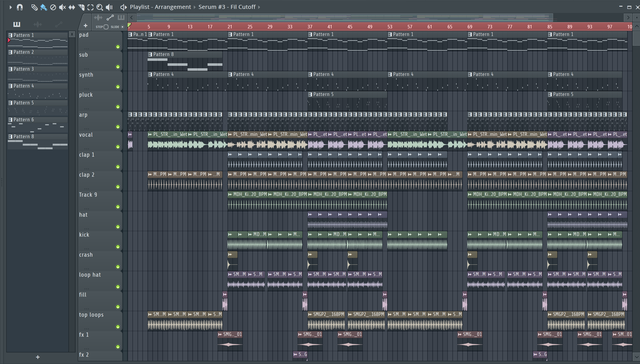Image resolution: width=640 pixels, height=364 pixels.
Task: Select the Mute tool speaker icon
Action: coord(62,7)
